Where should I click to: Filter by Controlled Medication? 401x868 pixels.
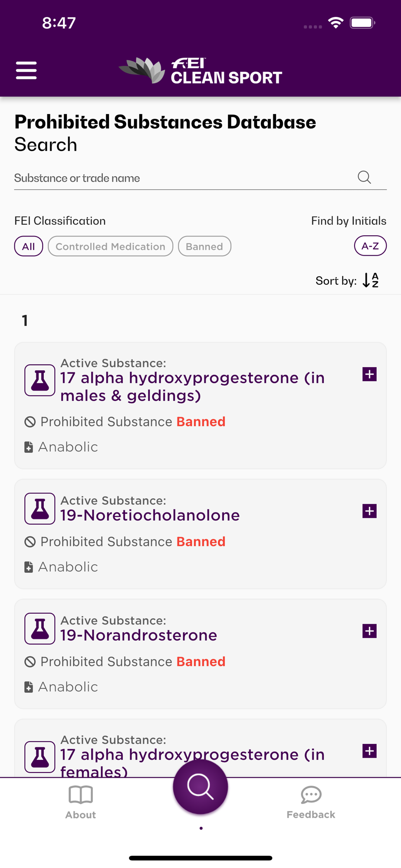110,246
